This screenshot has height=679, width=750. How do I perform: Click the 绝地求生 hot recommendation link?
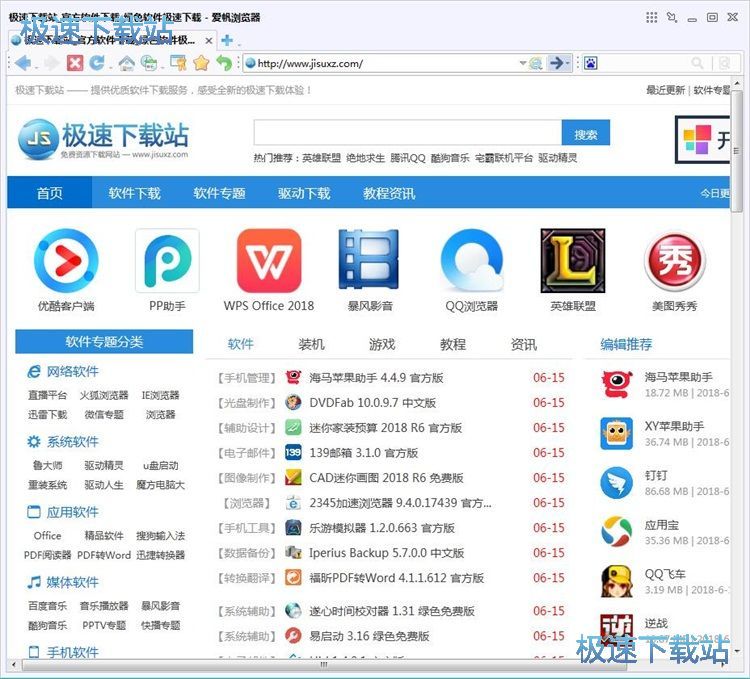coord(365,158)
